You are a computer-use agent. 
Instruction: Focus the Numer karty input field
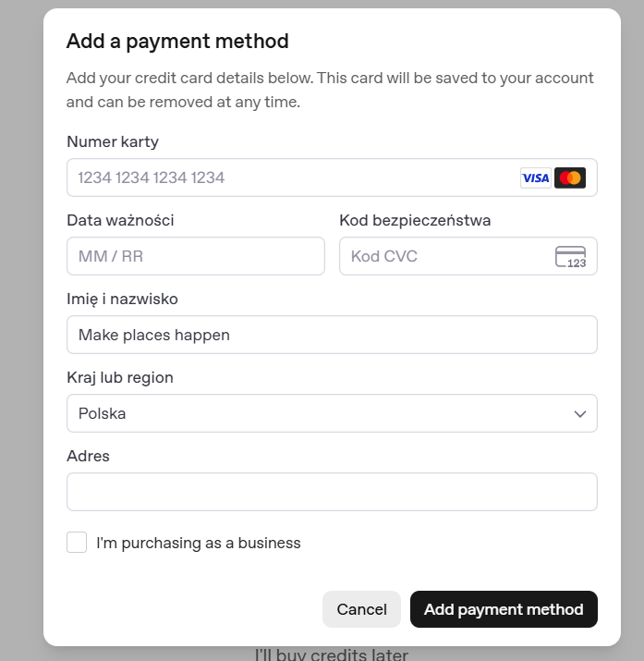(x=291, y=177)
